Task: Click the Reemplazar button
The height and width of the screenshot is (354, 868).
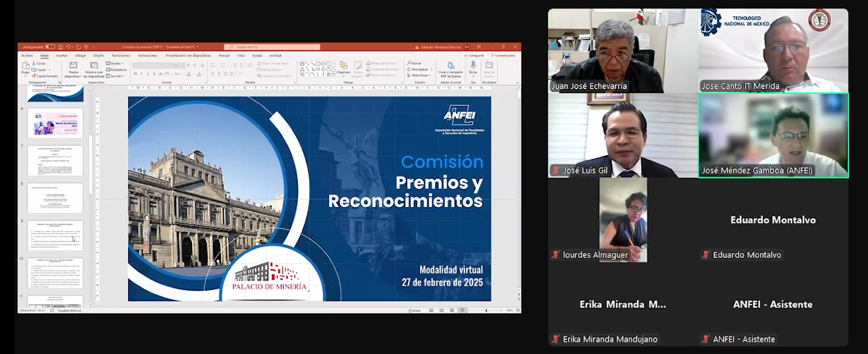Action: 419,69
